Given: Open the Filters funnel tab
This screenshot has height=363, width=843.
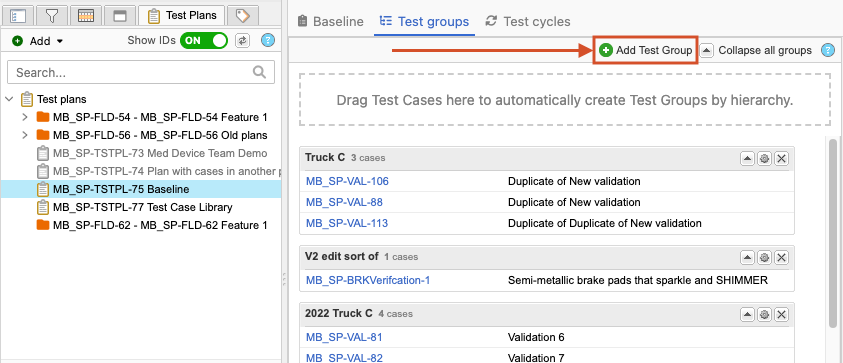Looking at the screenshot, I should [52, 16].
